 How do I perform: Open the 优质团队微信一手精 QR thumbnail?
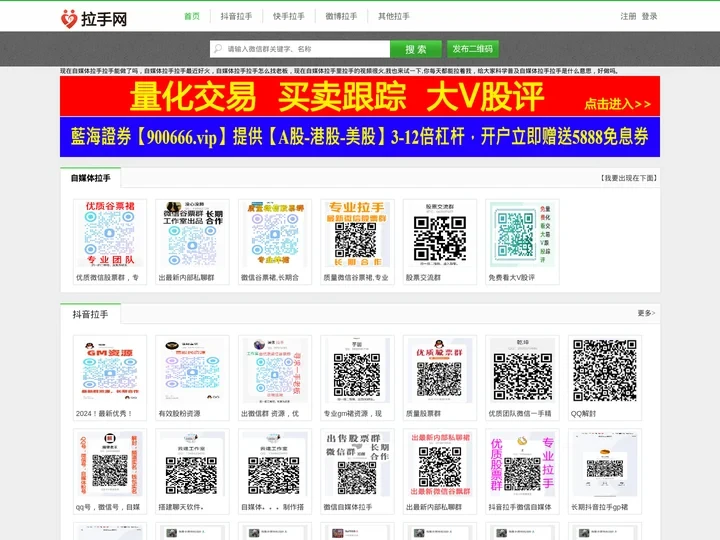point(522,370)
